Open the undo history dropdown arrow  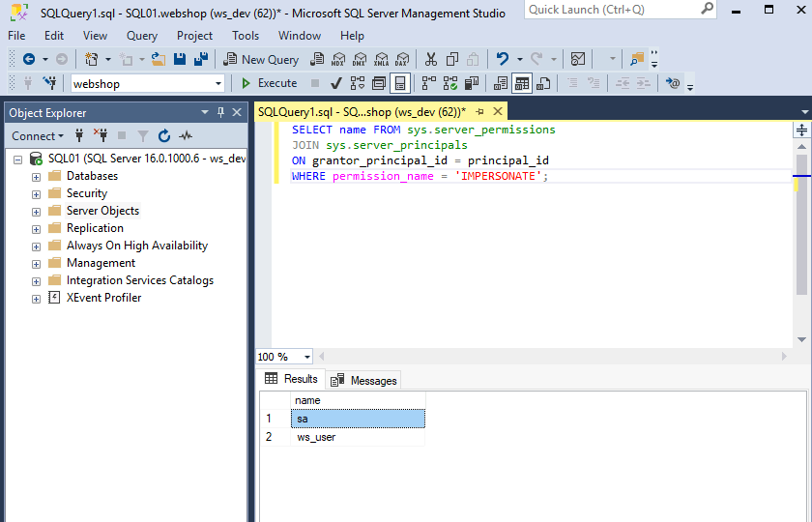coord(519,60)
